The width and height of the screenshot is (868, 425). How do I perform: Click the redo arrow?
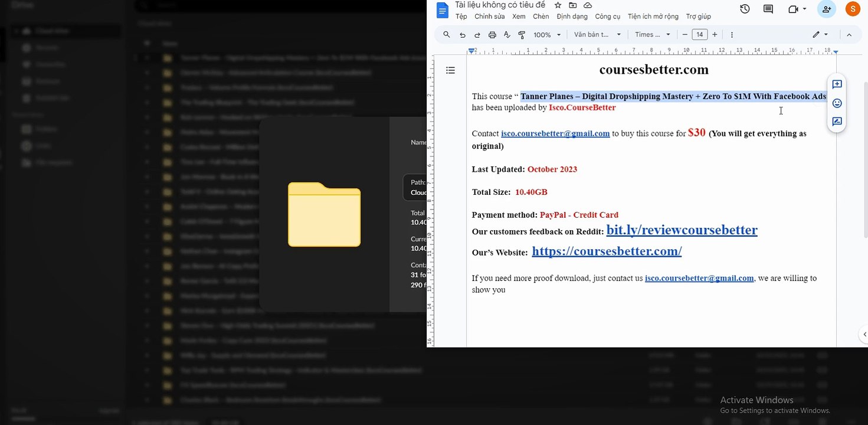tap(477, 35)
